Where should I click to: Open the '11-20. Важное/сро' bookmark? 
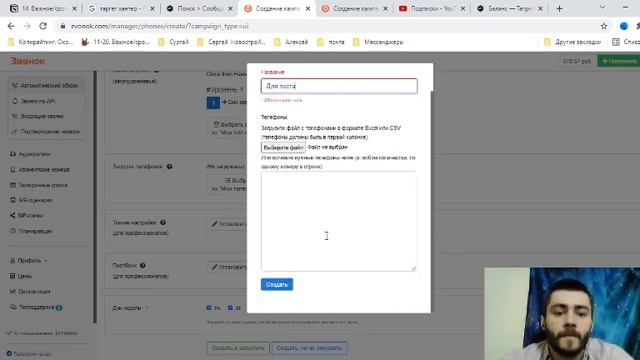pos(116,42)
